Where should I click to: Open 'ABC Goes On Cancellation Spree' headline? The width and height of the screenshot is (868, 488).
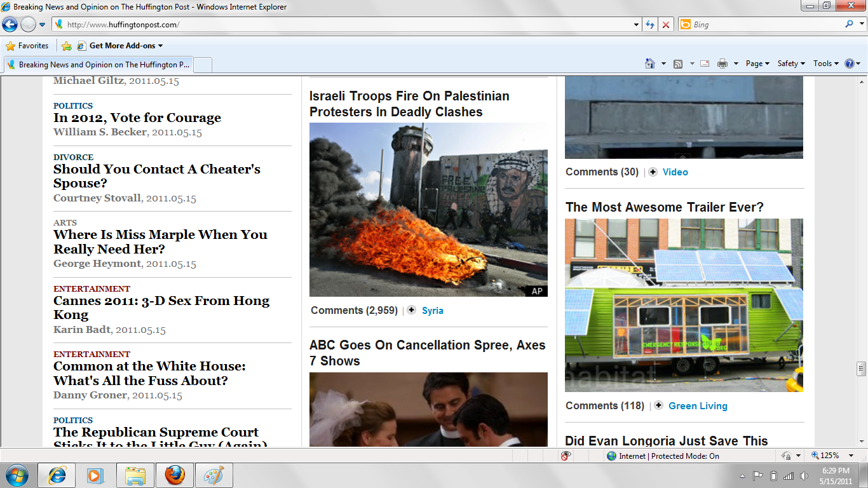428,353
